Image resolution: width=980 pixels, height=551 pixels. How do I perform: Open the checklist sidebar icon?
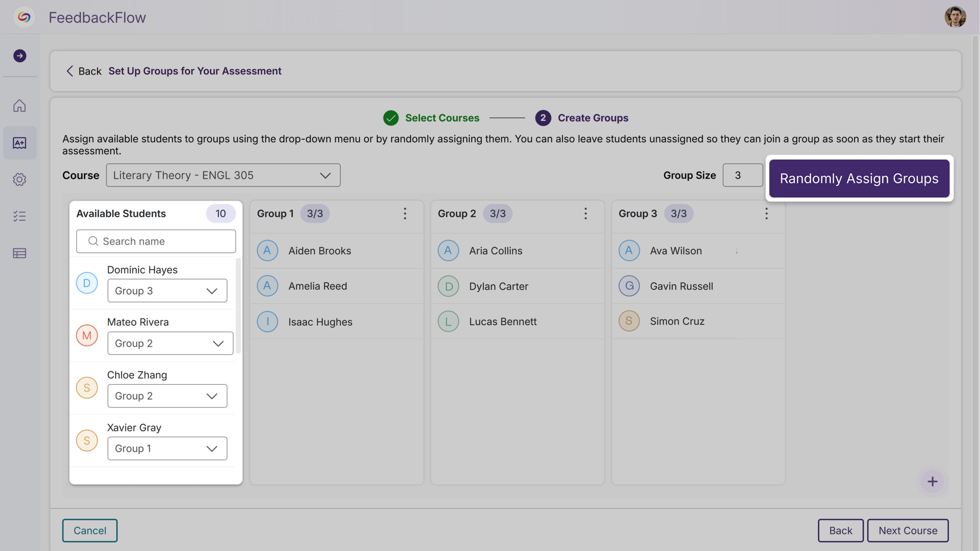[20, 216]
